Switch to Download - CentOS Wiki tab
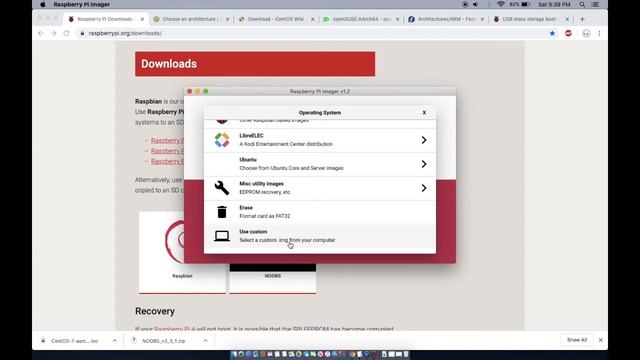Viewport: 640px width, 360px height. (276, 19)
